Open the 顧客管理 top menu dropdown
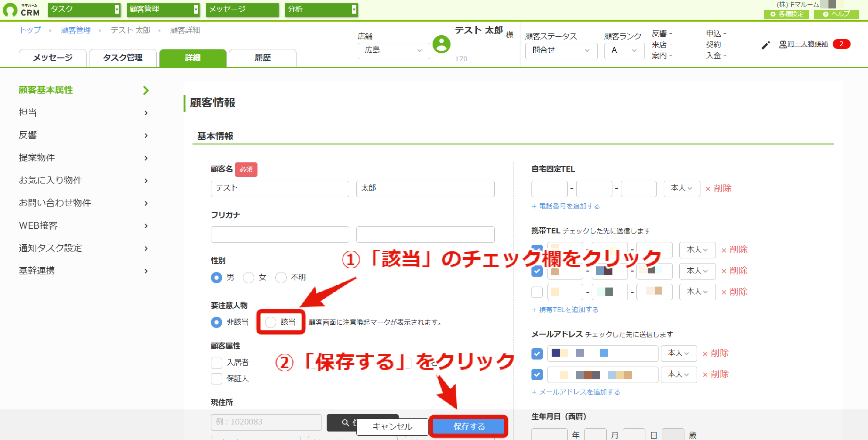This screenshot has width=868, height=440. pyautogui.click(x=164, y=9)
